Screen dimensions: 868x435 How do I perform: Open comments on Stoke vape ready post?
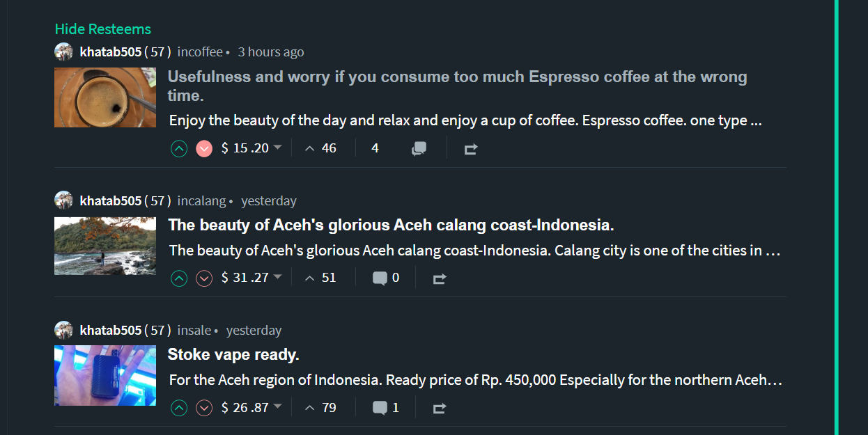(380, 408)
